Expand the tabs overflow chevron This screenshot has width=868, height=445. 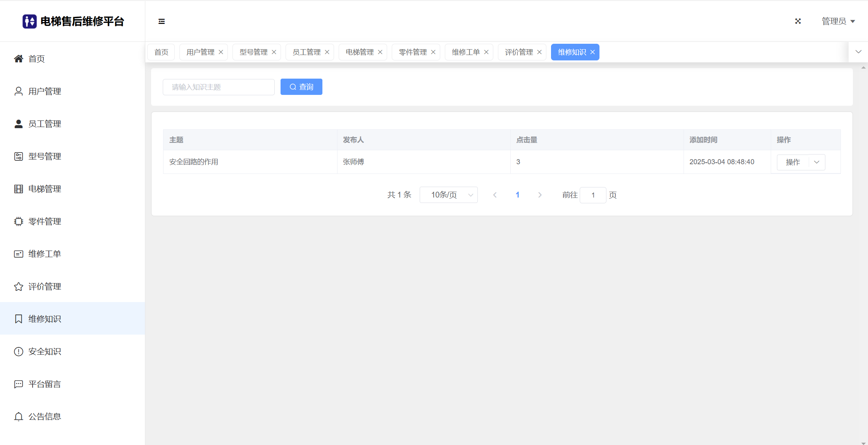tap(858, 52)
